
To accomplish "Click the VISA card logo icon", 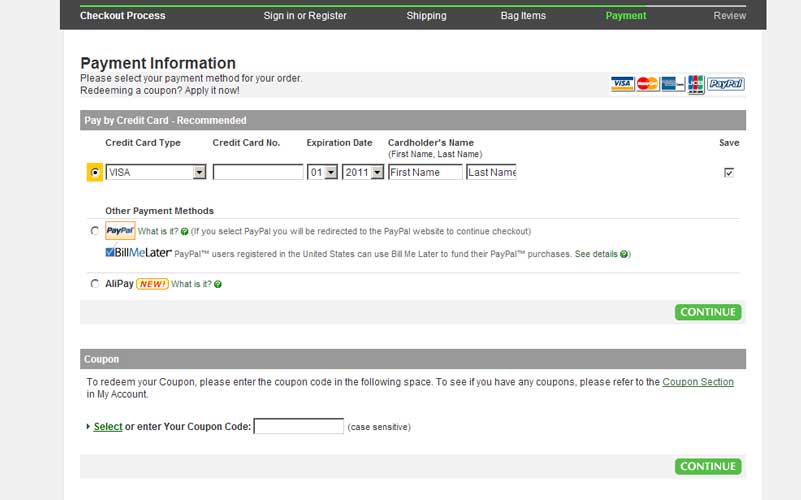I will click(622, 84).
